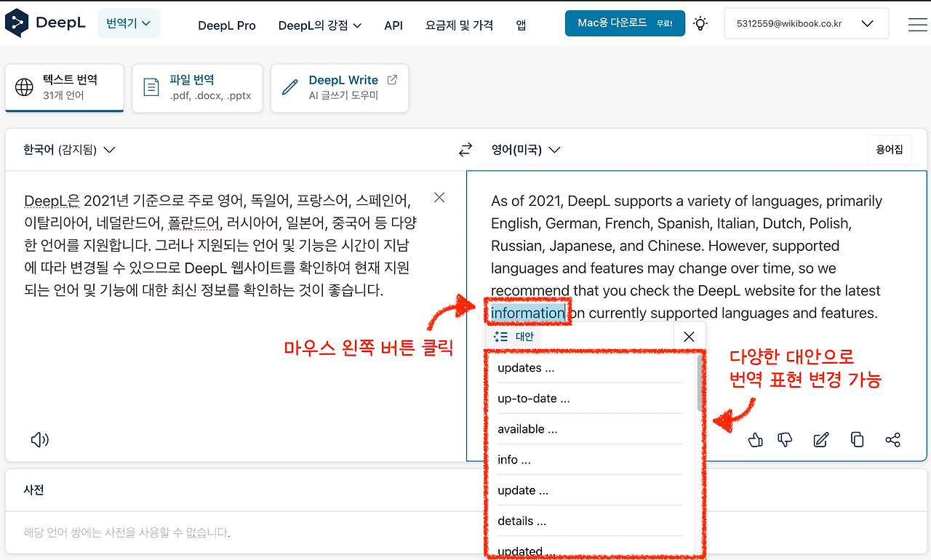This screenshot has width=931, height=560.
Task: Open the target language selector 영어(미국)
Action: 526,150
